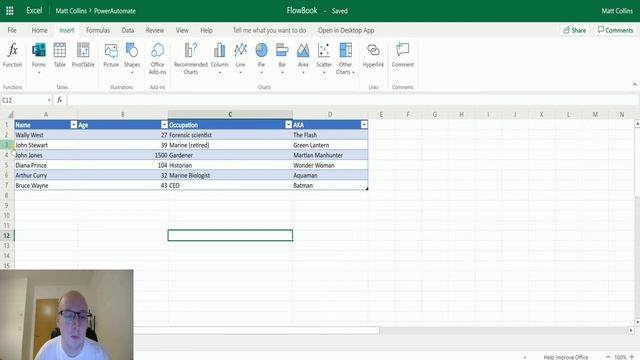
Task: Insert a Pie chart
Action: pos(261,58)
